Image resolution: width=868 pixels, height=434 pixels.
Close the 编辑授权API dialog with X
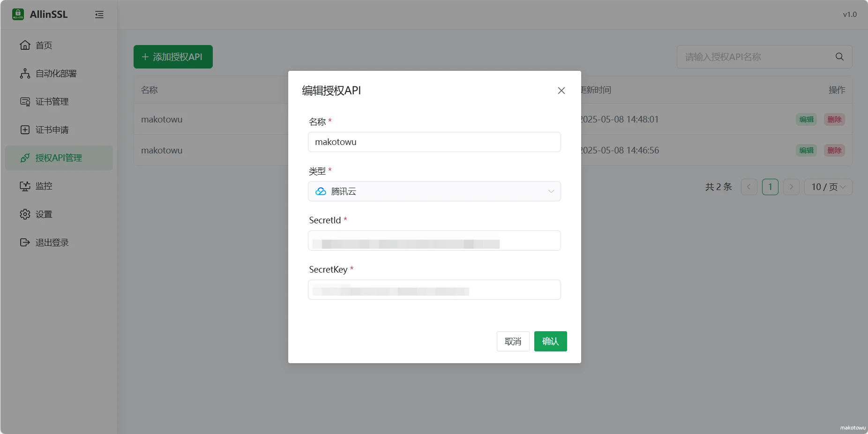pos(561,91)
